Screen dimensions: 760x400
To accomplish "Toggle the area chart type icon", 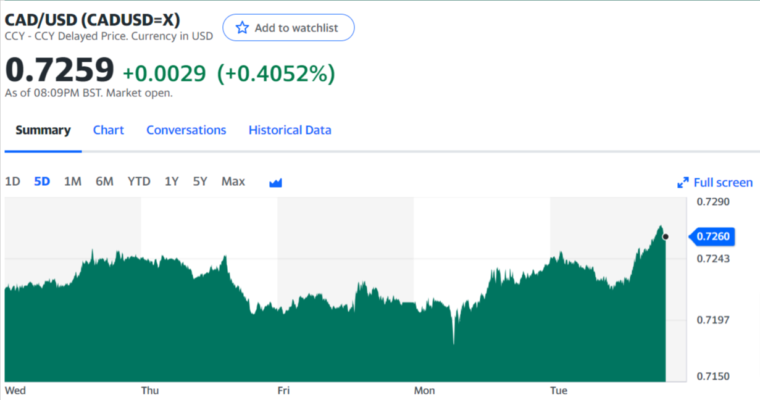I will pyautogui.click(x=275, y=183).
